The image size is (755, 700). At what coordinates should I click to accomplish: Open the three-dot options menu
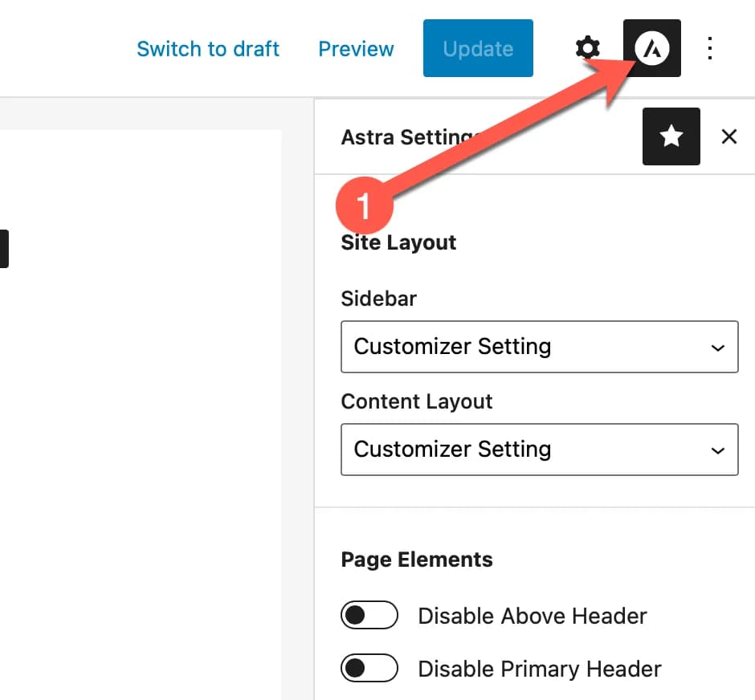[x=710, y=48]
